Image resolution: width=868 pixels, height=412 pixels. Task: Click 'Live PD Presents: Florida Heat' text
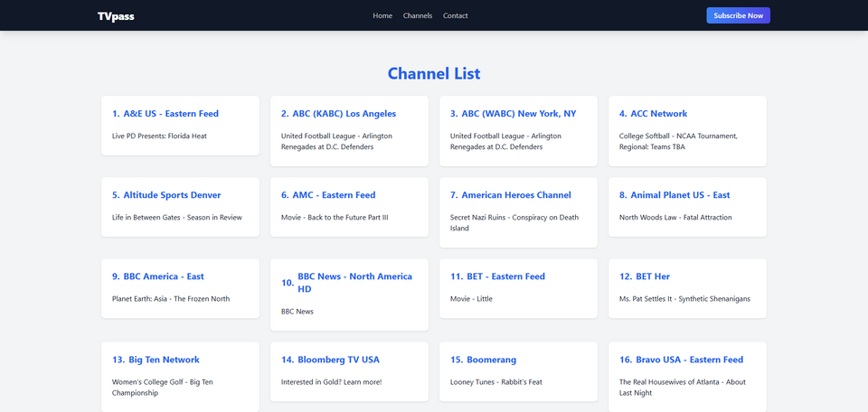pos(159,136)
